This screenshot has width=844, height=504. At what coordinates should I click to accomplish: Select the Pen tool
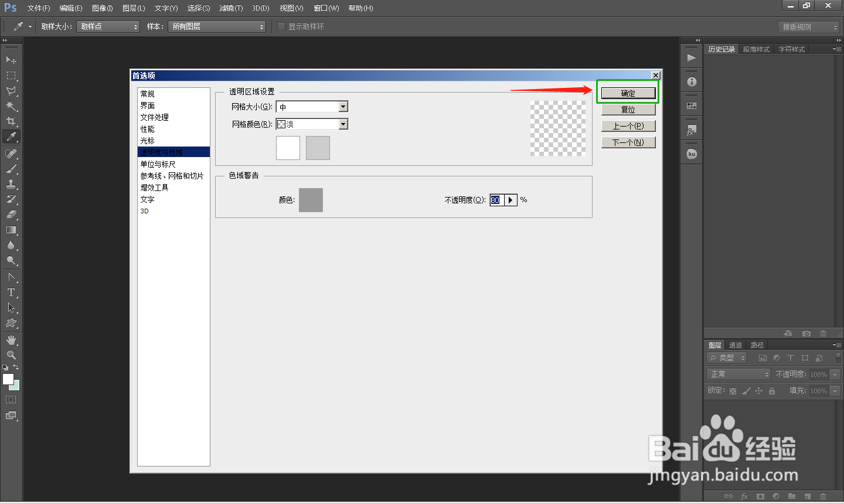(x=11, y=277)
